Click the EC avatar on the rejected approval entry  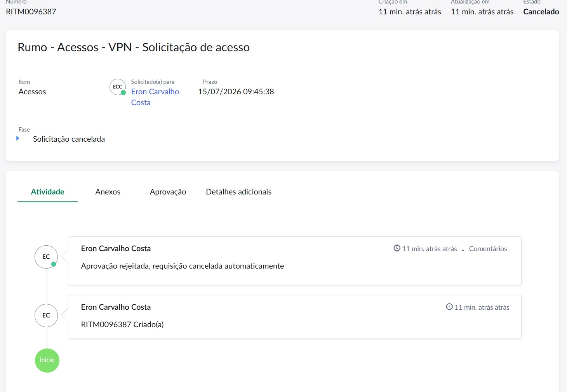click(x=46, y=257)
